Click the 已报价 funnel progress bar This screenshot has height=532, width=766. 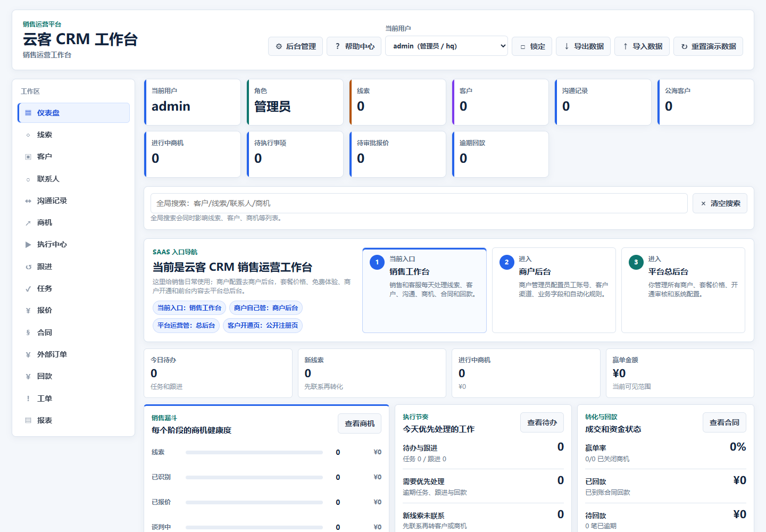click(254, 502)
